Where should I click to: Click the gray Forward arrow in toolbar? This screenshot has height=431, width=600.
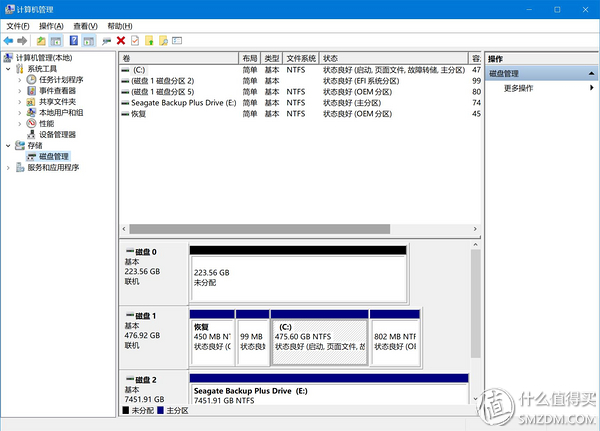[22, 41]
